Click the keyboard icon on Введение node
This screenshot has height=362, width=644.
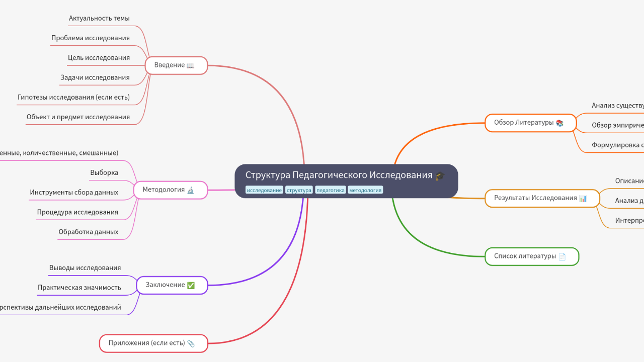pos(190,65)
